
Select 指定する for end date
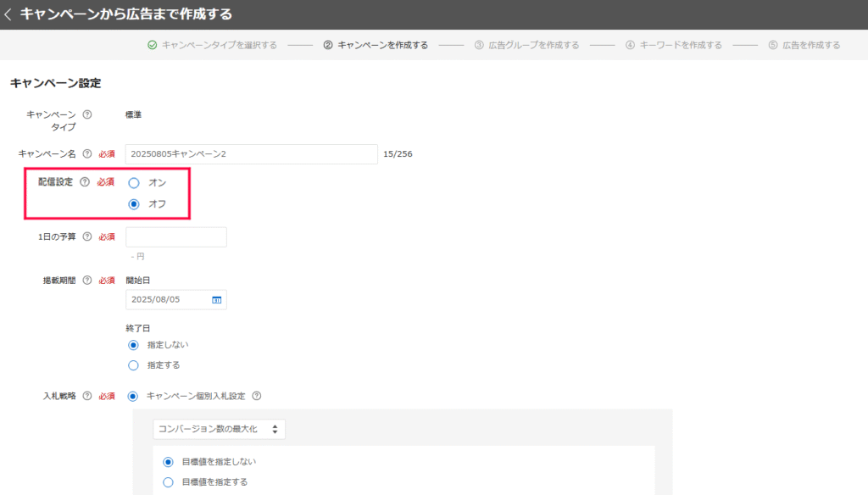pyautogui.click(x=133, y=365)
